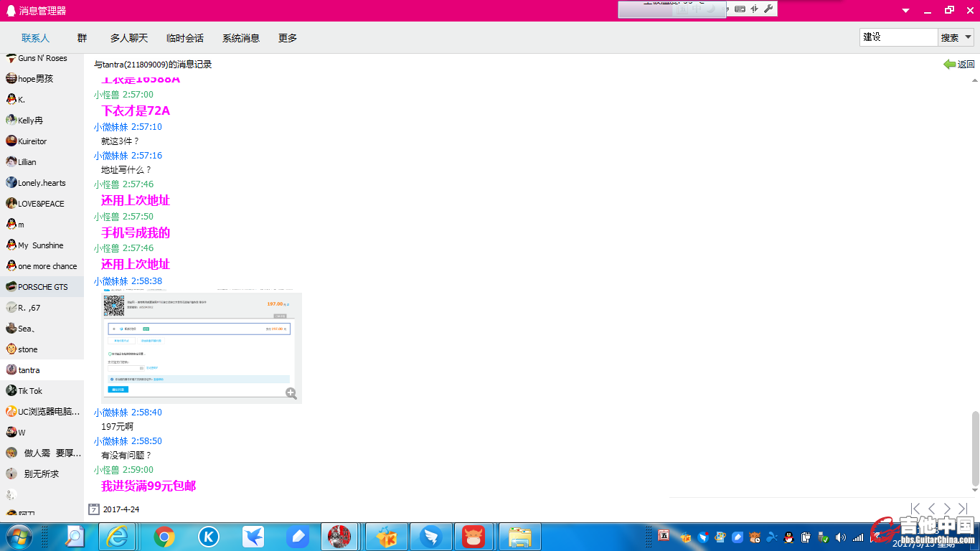Select contact My Sunshine

[42, 245]
